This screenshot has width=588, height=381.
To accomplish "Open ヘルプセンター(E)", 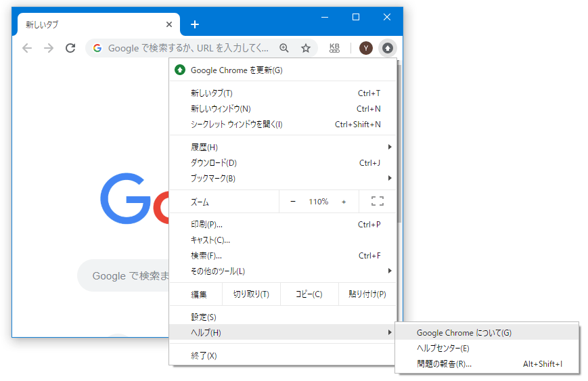I will [x=487, y=348].
